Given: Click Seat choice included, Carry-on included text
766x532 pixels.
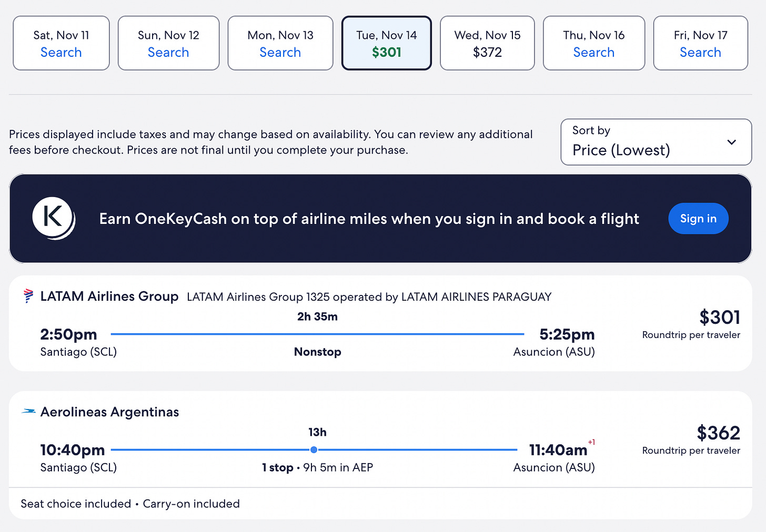Looking at the screenshot, I should (130, 504).
